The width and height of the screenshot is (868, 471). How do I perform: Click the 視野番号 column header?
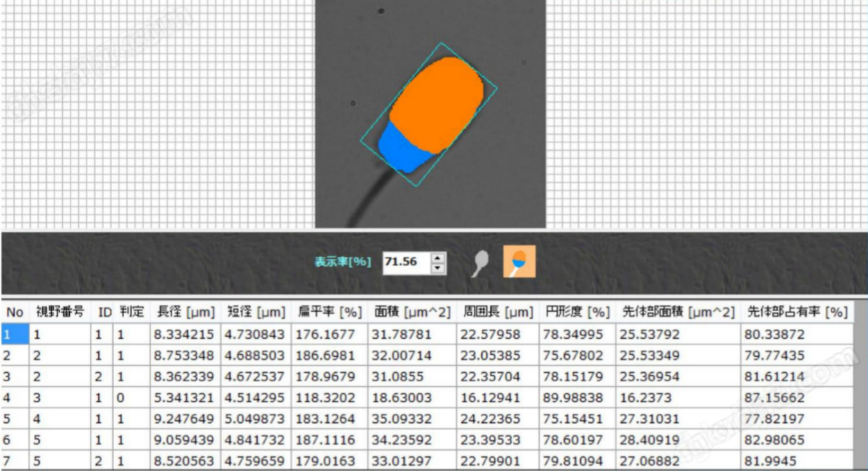click(62, 313)
